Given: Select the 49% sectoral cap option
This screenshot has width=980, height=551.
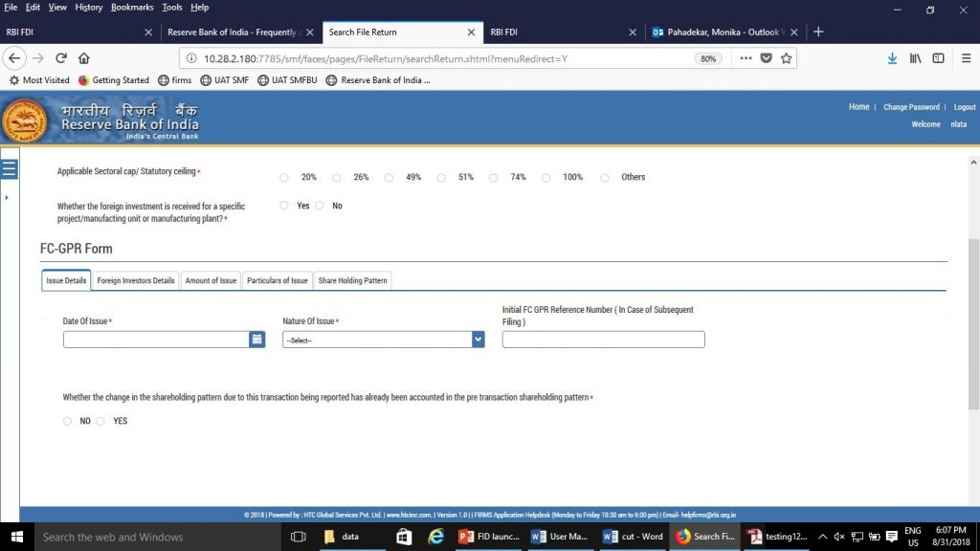Looking at the screenshot, I should point(389,177).
